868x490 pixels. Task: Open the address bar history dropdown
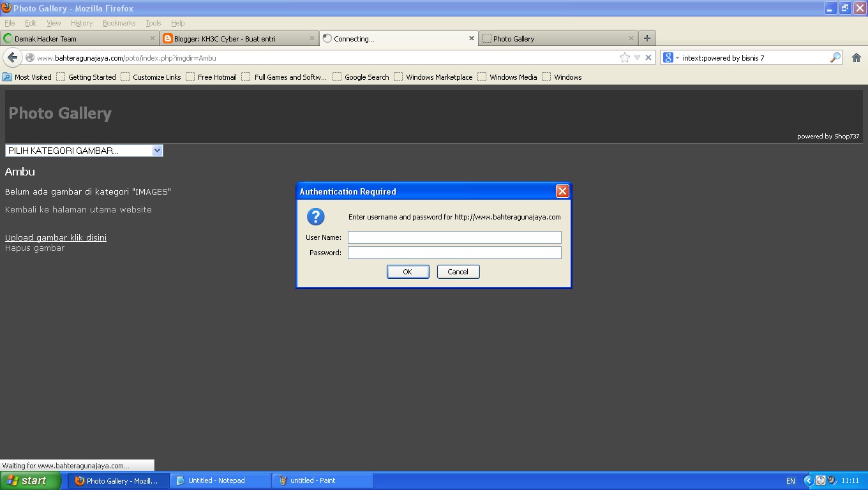(635, 57)
